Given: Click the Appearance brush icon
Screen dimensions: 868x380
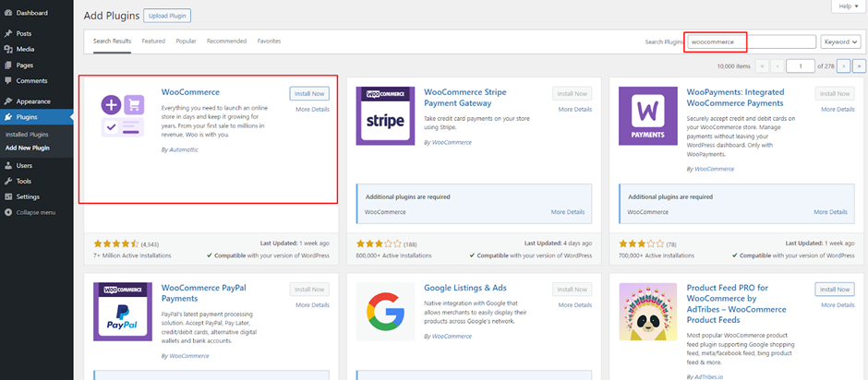Looking at the screenshot, I should (8, 101).
